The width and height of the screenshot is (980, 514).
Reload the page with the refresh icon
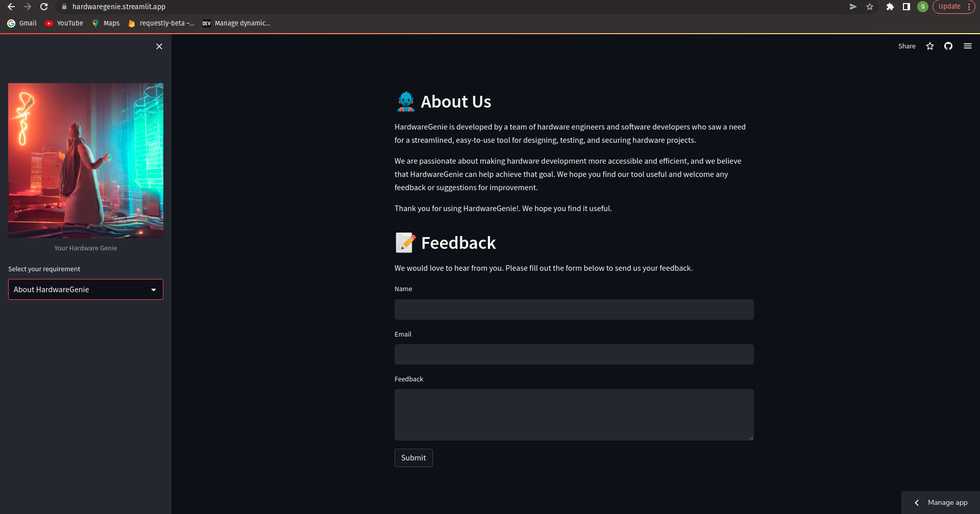pos(44,7)
